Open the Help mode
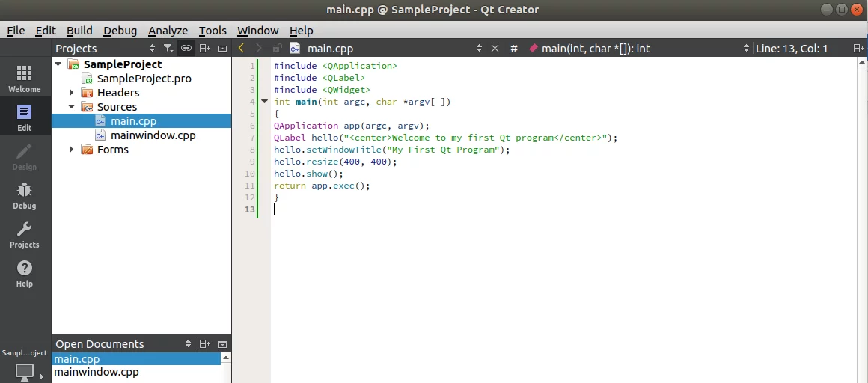Viewport: 868px width, 383px height. coord(25,274)
